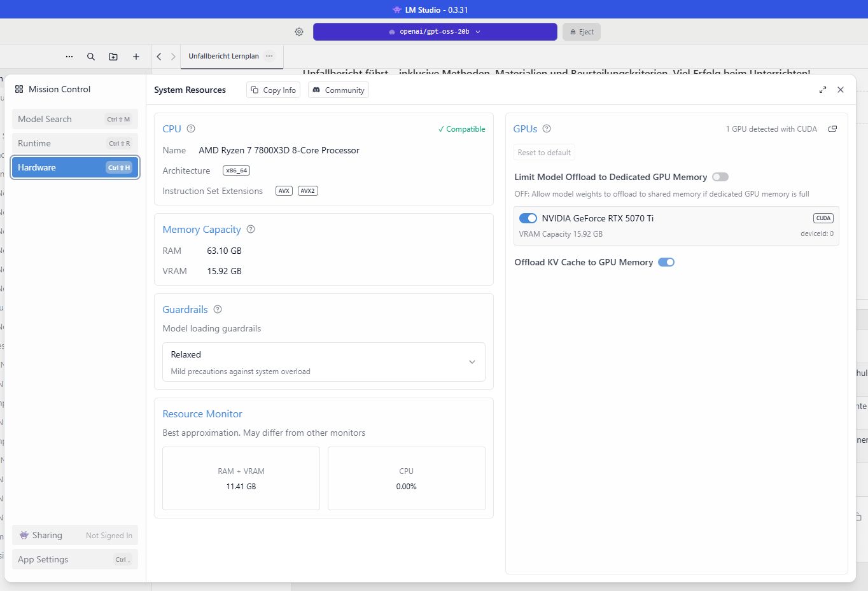Disable the NVIDIA GeForce RTX 5070 Ti GPU
Image resolution: width=868 pixels, height=591 pixels.
point(528,218)
